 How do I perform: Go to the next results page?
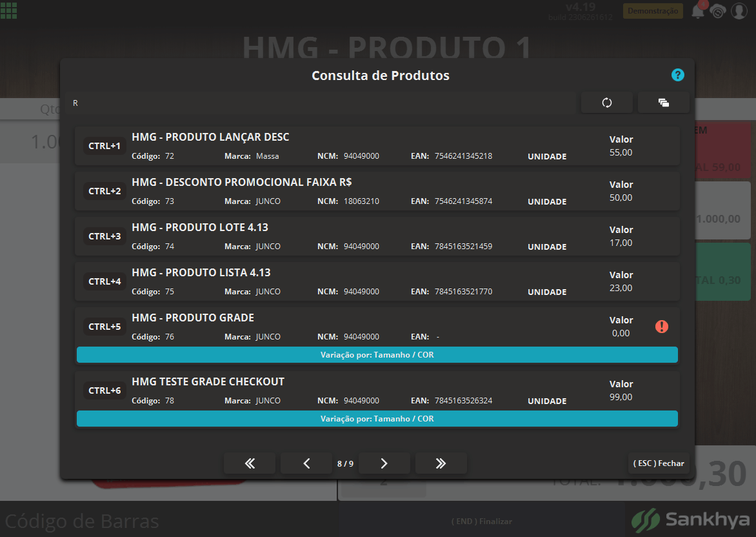pyautogui.click(x=384, y=463)
